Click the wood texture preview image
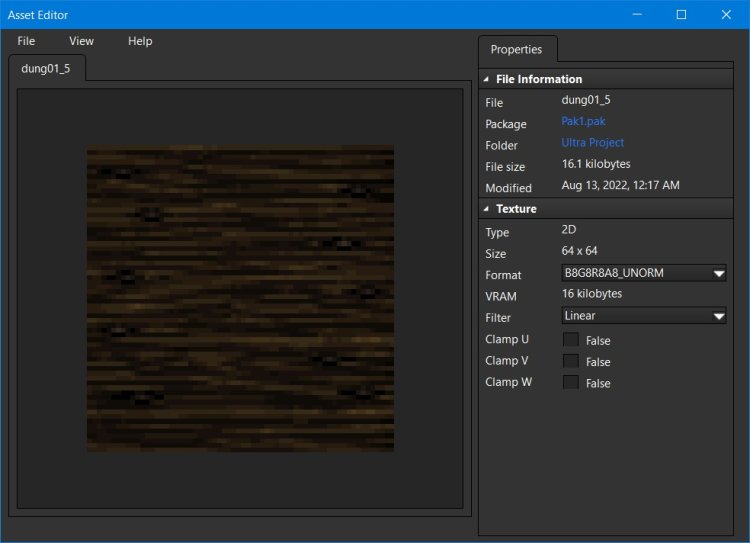The height and width of the screenshot is (543, 750). click(240, 299)
